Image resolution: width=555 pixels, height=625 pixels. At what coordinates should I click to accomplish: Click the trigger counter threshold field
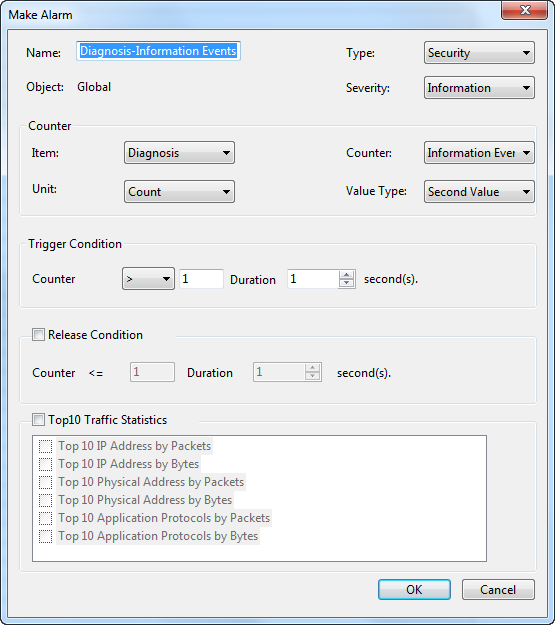pyautogui.click(x=201, y=279)
